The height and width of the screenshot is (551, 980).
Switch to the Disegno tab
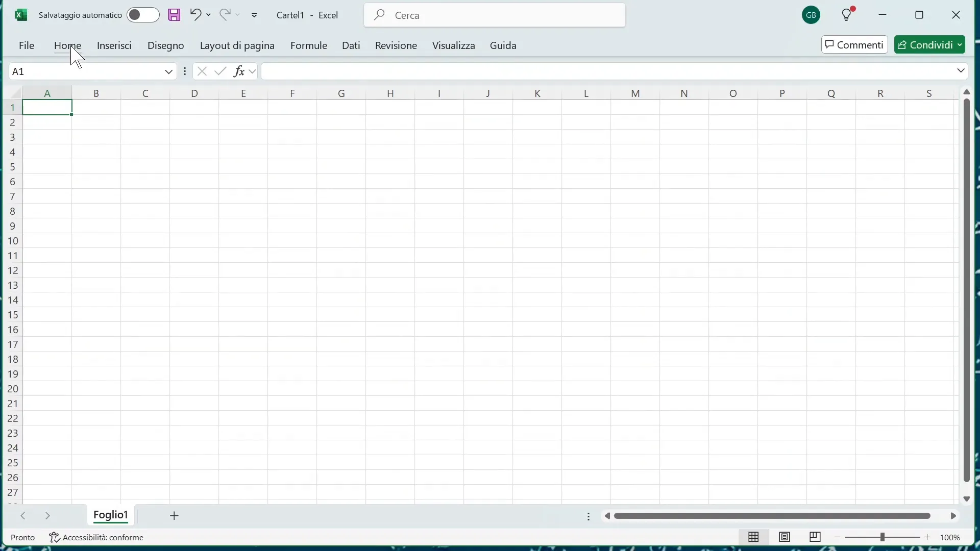point(166,46)
